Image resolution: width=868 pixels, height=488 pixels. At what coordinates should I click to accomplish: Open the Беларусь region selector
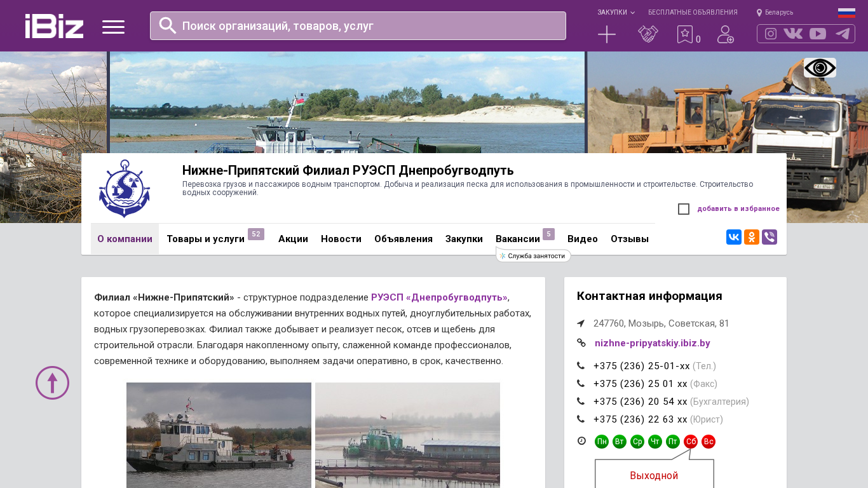pos(775,13)
